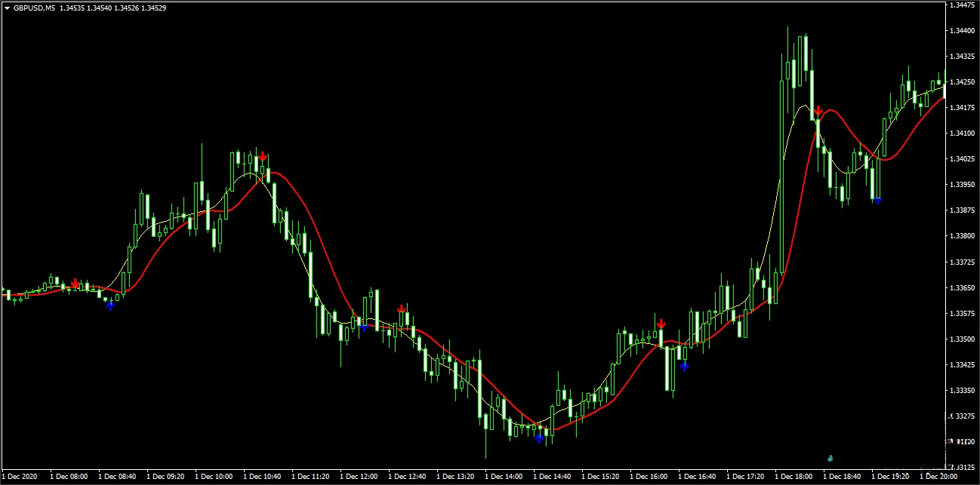Click the 1.33725 price scale label

pyautogui.click(x=963, y=262)
